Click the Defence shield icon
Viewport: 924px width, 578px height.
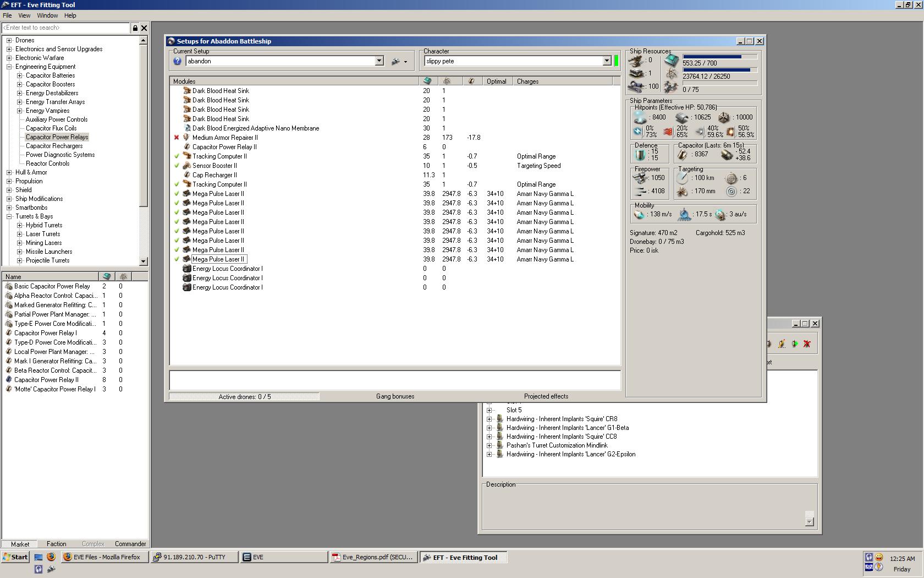pos(640,155)
